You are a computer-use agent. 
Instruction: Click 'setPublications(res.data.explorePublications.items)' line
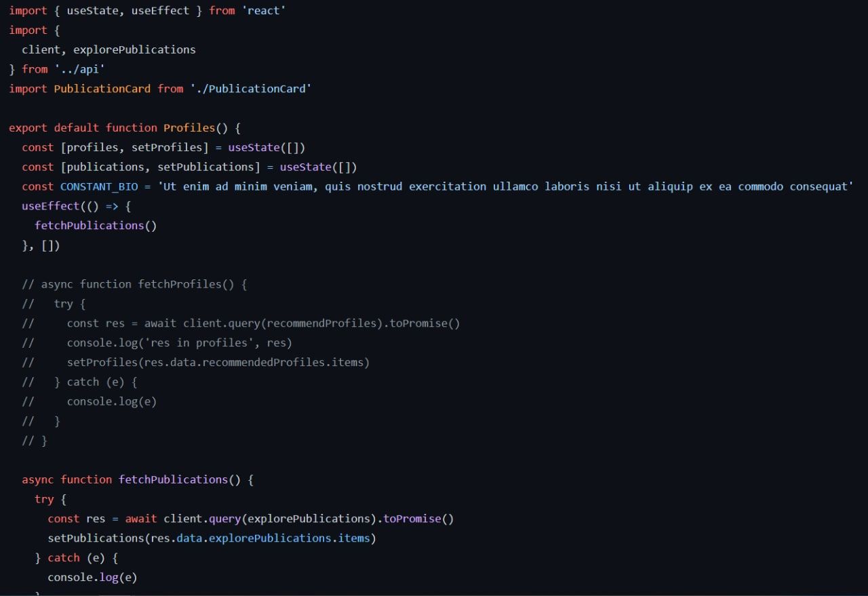[212, 538]
